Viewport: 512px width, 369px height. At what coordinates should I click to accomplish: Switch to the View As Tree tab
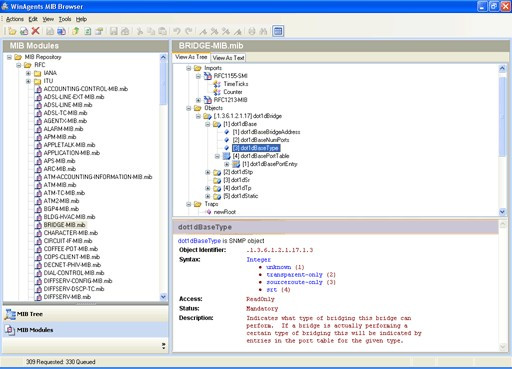[x=191, y=57]
